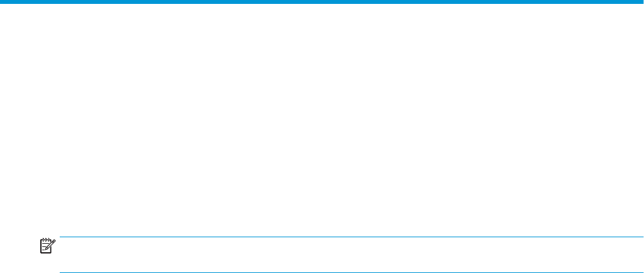Click the notepad and pencil note icon
This screenshot has width=644, height=273.
pyautogui.click(x=46, y=246)
